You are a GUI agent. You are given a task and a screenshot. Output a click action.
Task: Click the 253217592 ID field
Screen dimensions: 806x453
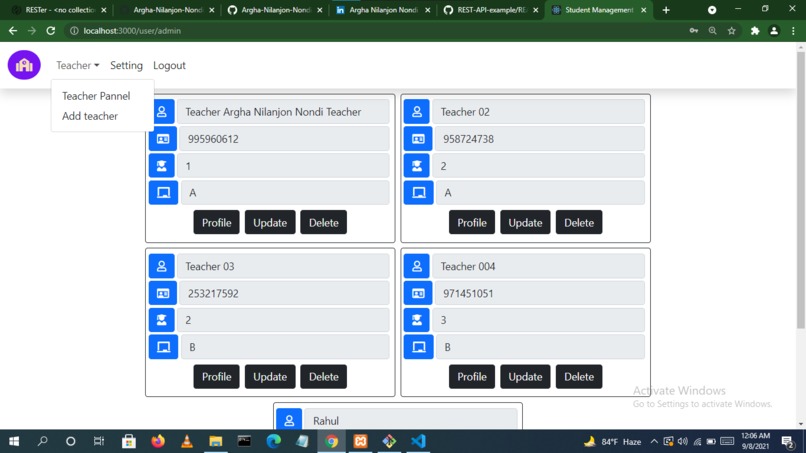tap(284, 293)
